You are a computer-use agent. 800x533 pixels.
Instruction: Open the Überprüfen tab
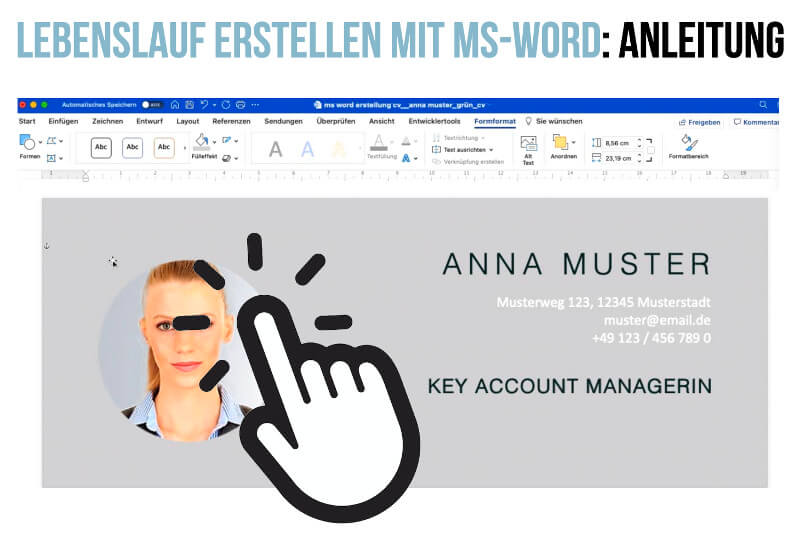[336, 121]
